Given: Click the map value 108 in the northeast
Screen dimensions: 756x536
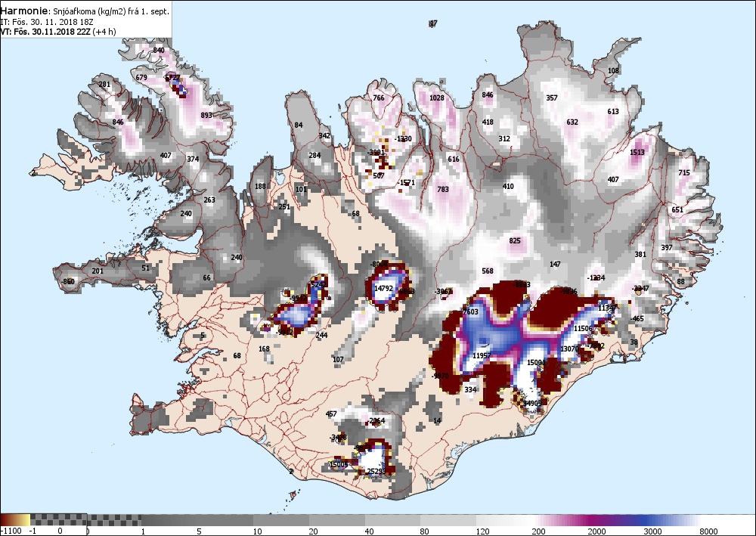Looking at the screenshot, I should pyautogui.click(x=613, y=71).
